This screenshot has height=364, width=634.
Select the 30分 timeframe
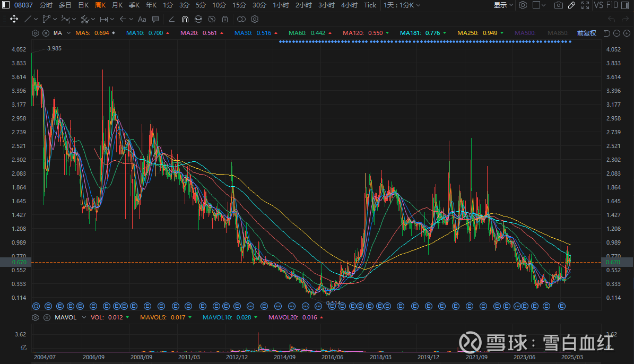click(x=259, y=5)
